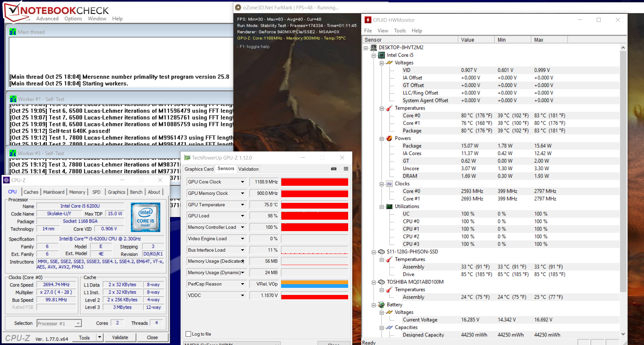The width and height of the screenshot is (644, 345).
Task: Switch to the Caches tab in CPU-Z
Action: pos(31,192)
